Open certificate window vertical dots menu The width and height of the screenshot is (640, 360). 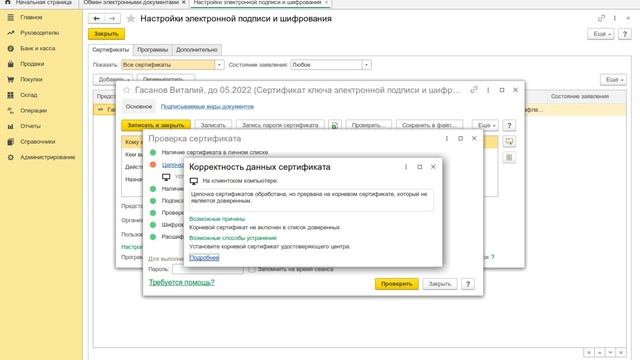(x=488, y=90)
